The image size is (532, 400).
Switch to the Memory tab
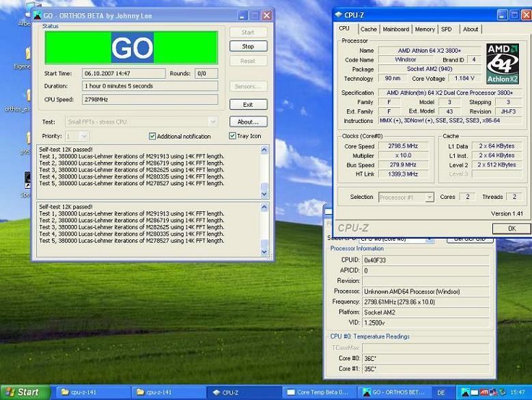(425, 29)
